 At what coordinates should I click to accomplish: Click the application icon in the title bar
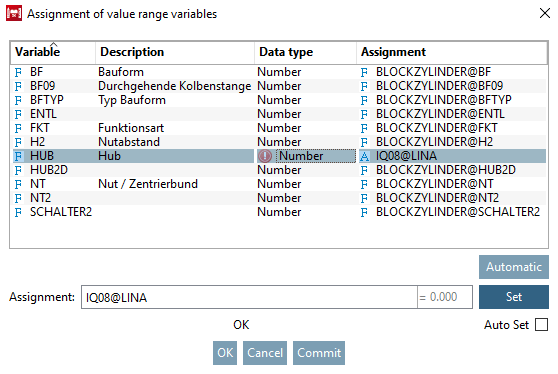tap(14, 14)
